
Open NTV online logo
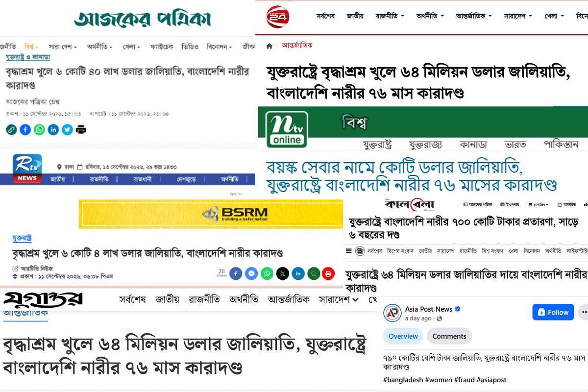[287, 129]
